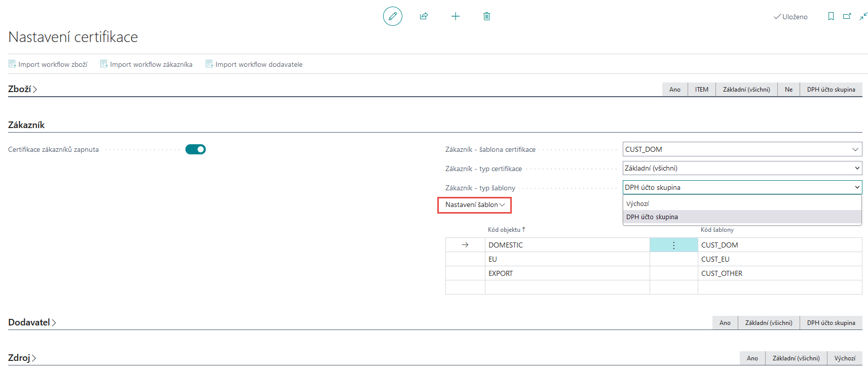The height and width of the screenshot is (370, 868).
Task: Choose DPH účto skupina list option
Action: tap(652, 217)
